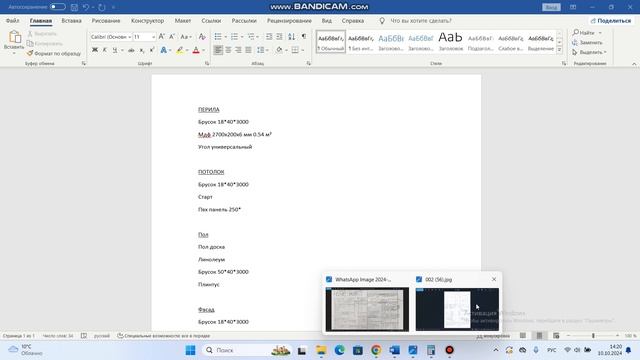The width and height of the screenshot is (640, 360).
Task: Open the Рисование ribbon tab
Action: (x=106, y=20)
